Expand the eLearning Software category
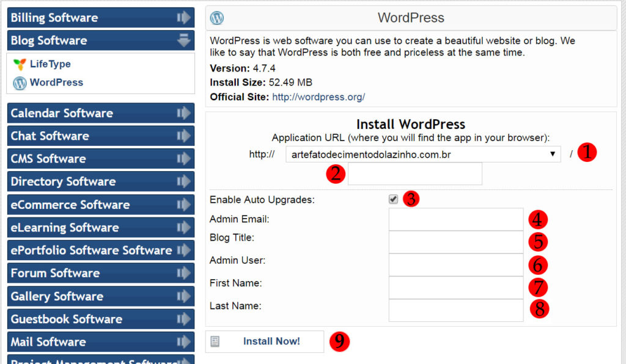 101,227
